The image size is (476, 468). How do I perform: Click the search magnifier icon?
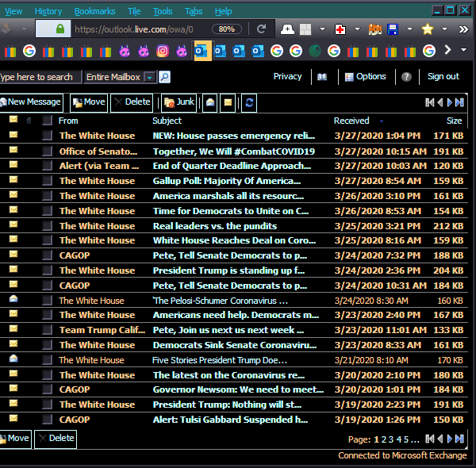click(x=164, y=77)
